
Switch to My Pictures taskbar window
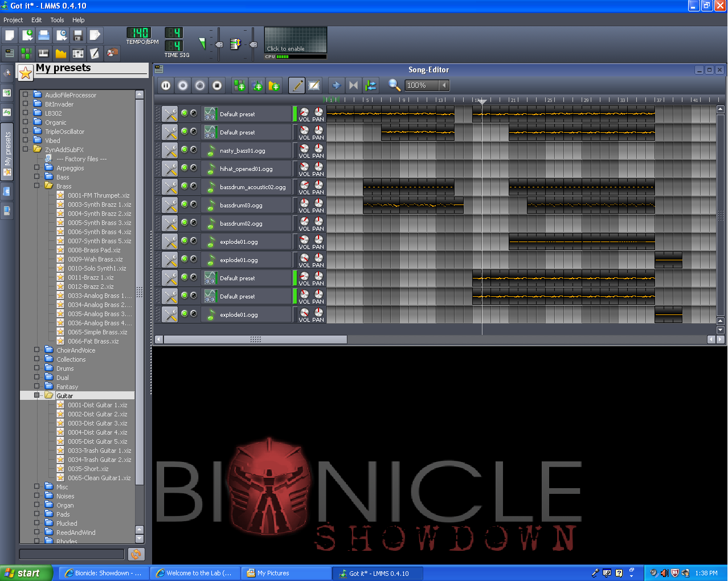(287, 573)
